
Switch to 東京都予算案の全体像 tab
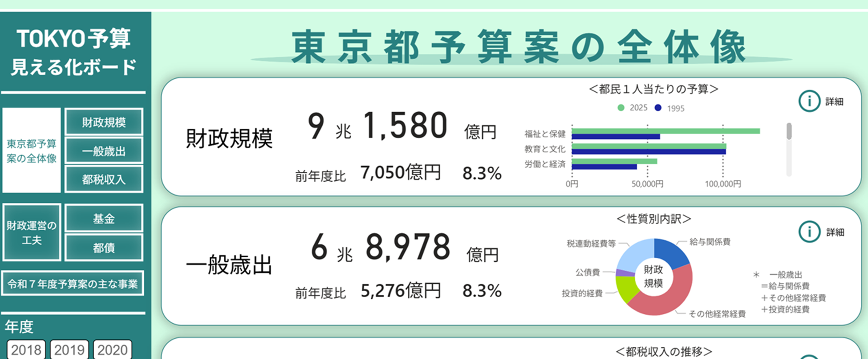(x=32, y=151)
